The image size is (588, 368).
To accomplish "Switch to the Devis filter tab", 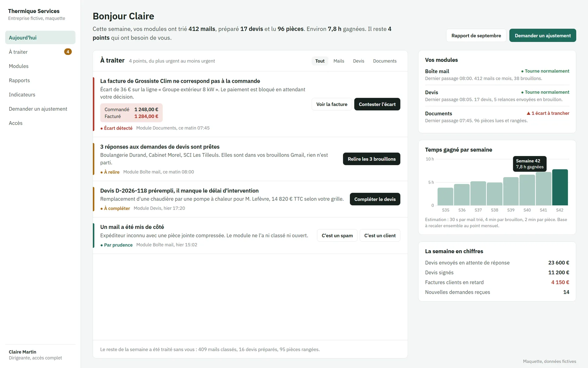I will point(358,61).
